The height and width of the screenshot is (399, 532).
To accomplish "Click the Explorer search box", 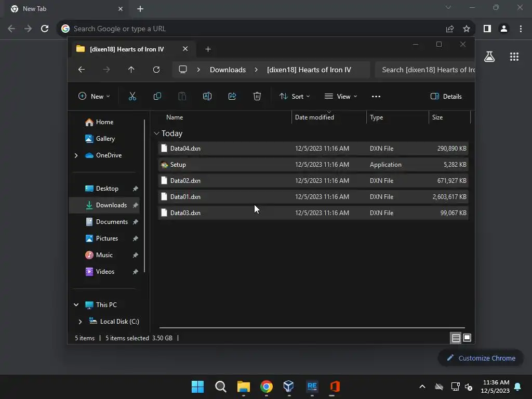I will 425,70.
